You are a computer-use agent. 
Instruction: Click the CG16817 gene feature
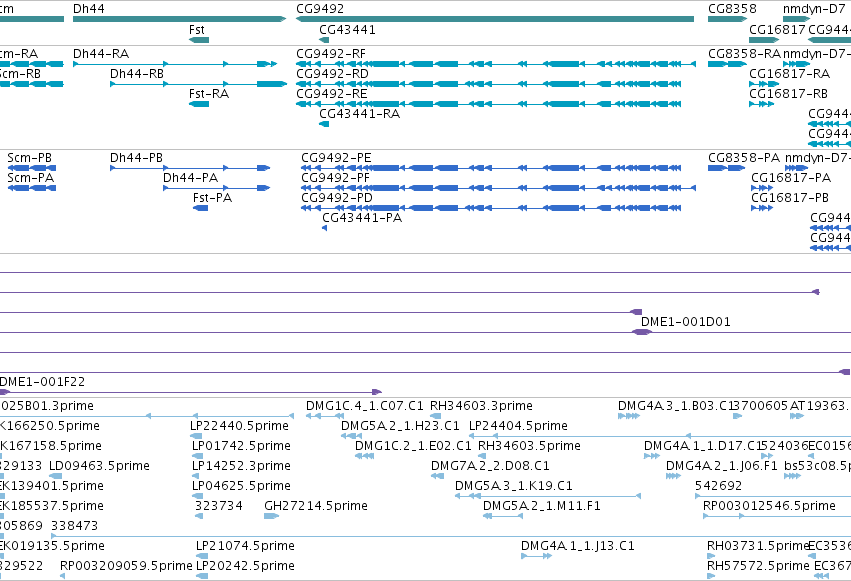764,40
